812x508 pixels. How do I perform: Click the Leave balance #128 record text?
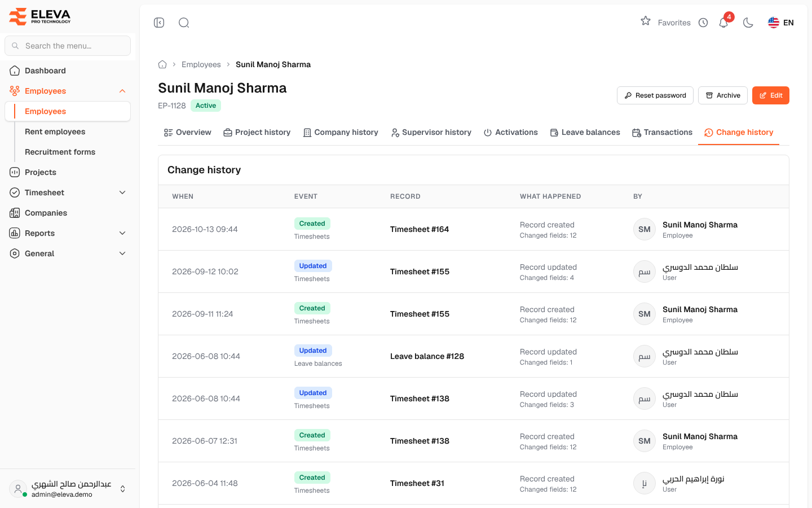427,356
